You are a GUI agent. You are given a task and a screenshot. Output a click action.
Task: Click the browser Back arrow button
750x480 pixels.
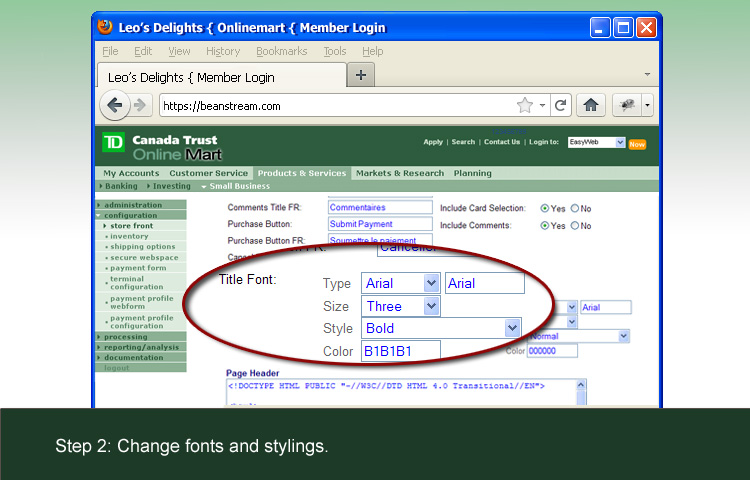[115, 105]
